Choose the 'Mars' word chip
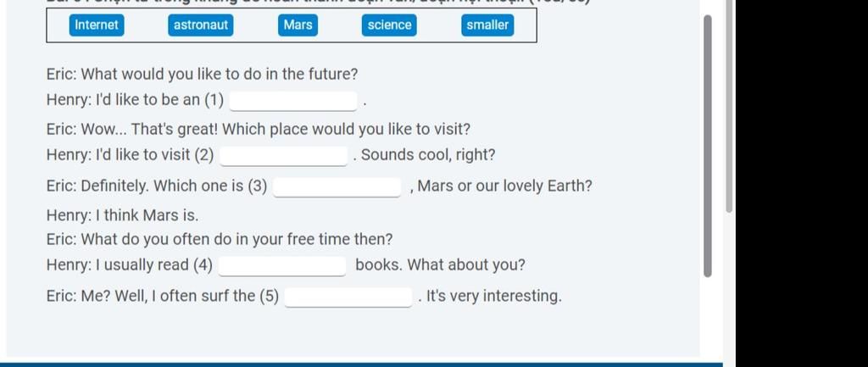This screenshot has height=367, width=868. click(x=298, y=25)
